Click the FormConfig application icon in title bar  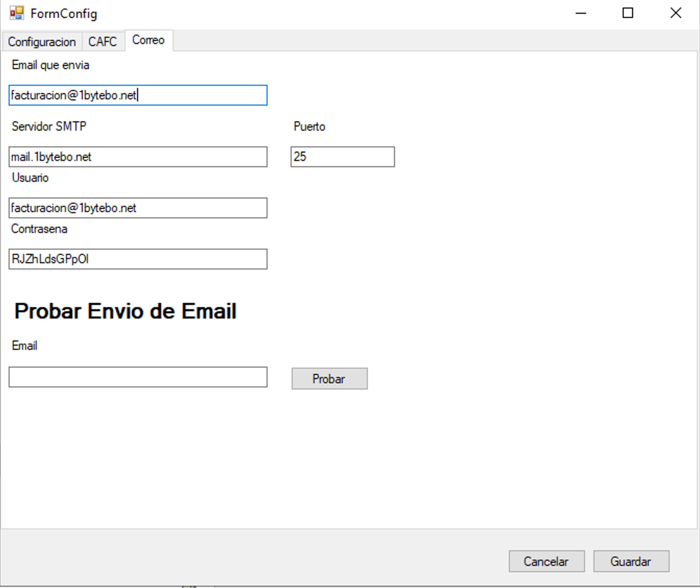pyautogui.click(x=17, y=13)
